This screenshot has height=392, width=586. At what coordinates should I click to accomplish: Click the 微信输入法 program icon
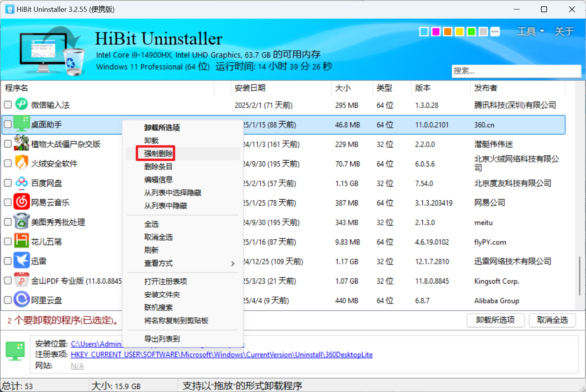[x=21, y=105]
